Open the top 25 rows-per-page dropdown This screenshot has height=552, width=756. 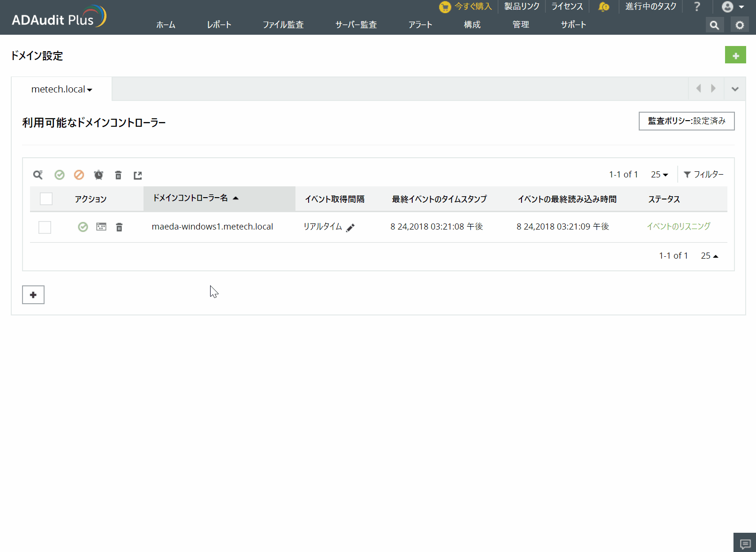click(659, 175)
